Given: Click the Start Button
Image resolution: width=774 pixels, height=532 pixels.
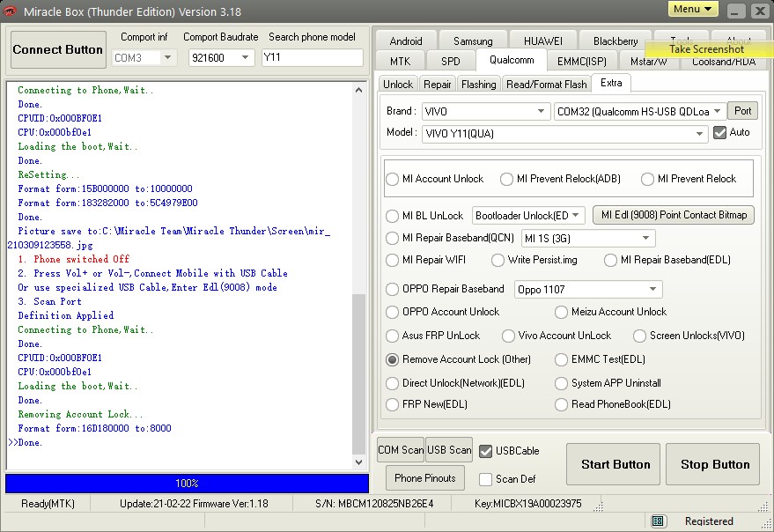Looking at the screenshot, I should tap(613, 464).
